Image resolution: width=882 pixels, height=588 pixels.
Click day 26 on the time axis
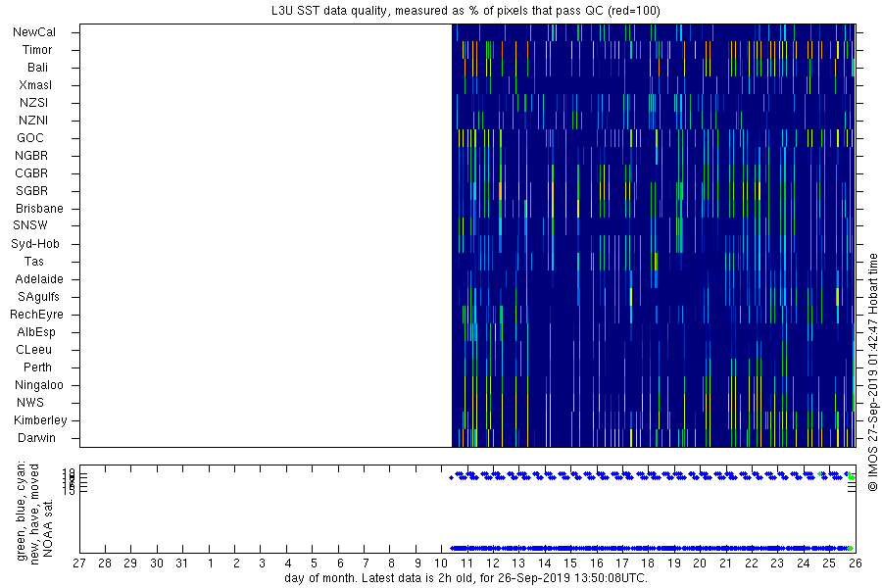click(x=855, y=563)
